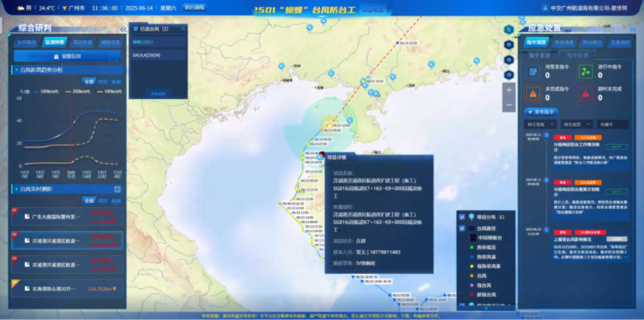This screenshot has height=320, width=644.
Task: Click the expand icon in 台风实时测距 header
Action: coord(117,189)
